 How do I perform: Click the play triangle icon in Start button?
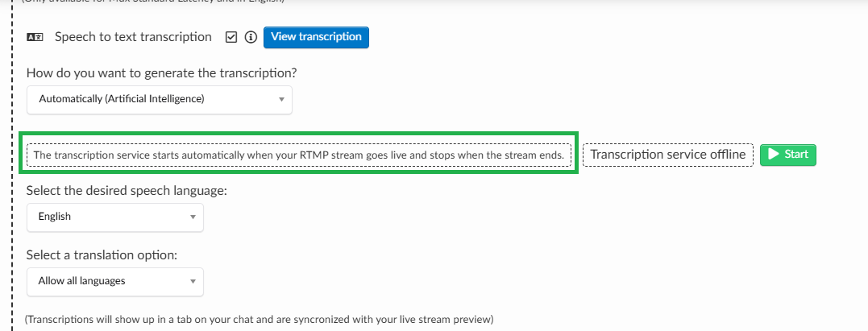coord(775,155)
